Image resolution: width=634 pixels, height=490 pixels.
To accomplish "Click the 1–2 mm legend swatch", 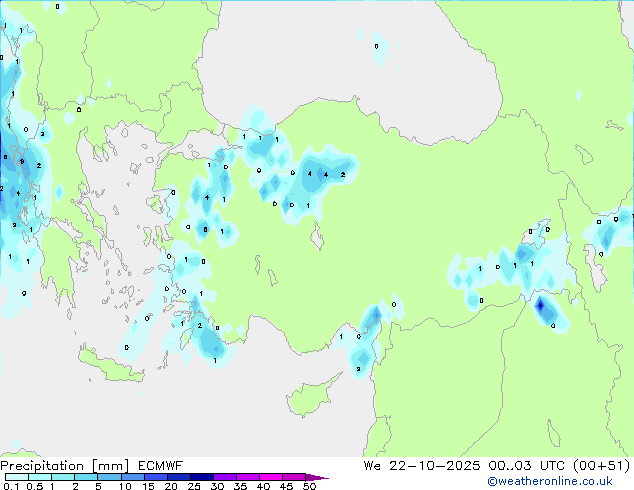I will point(63,477).
